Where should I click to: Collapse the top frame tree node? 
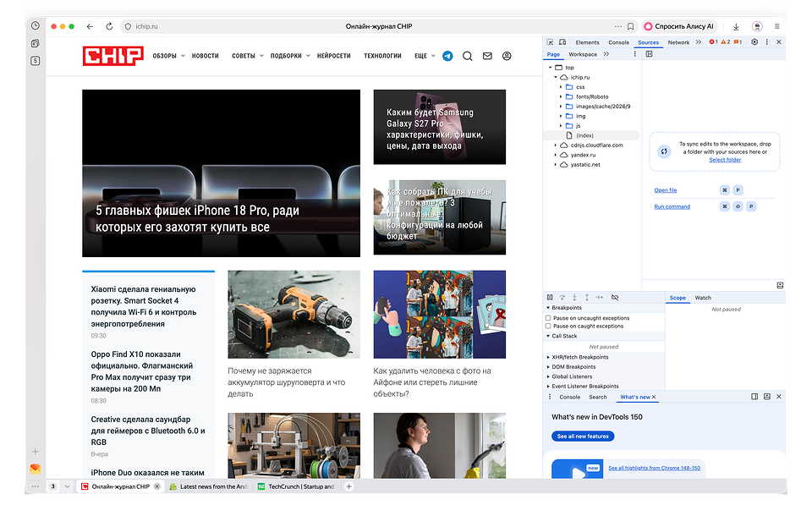[551, 68]
